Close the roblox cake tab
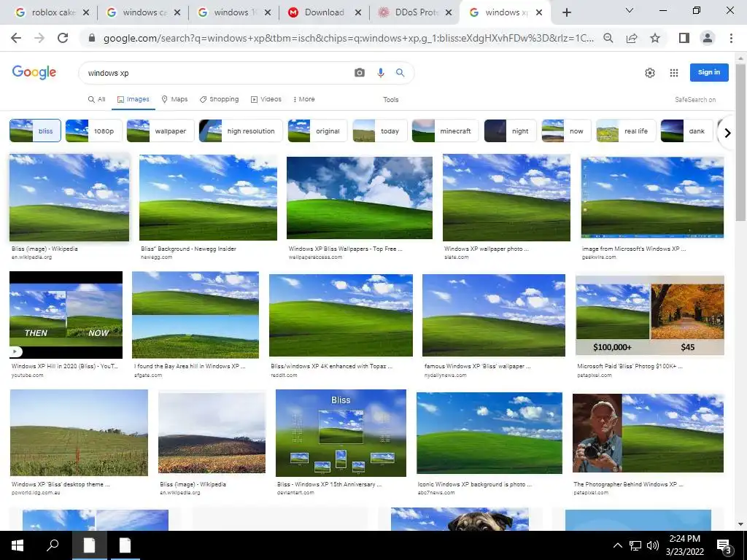 pyautogui.click(x=86, y=13)
